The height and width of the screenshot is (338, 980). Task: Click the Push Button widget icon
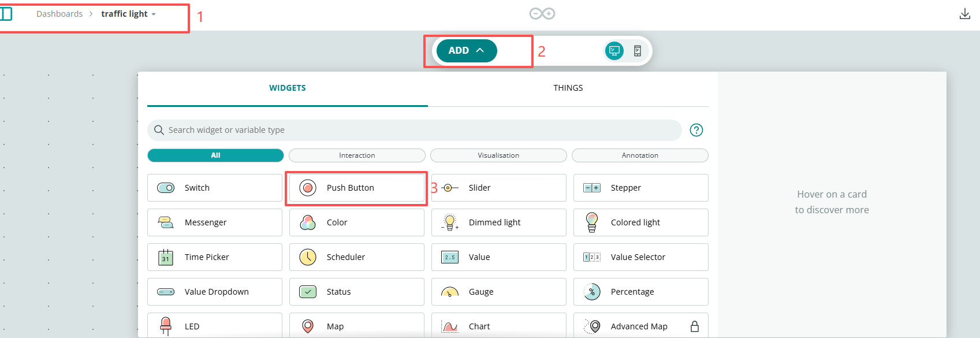tap(308, 188)
